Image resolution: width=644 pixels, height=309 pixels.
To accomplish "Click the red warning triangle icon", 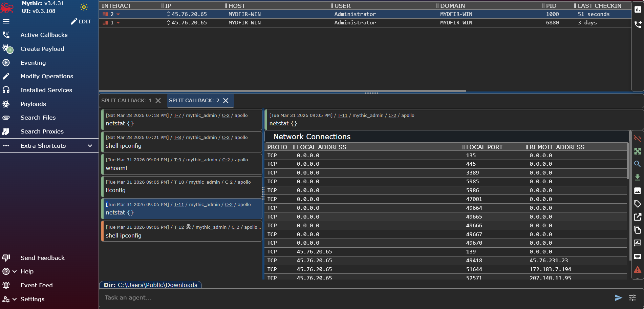I will 637,270.
